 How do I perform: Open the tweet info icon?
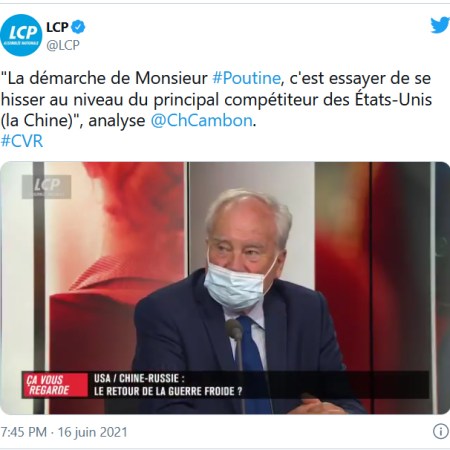441,432
